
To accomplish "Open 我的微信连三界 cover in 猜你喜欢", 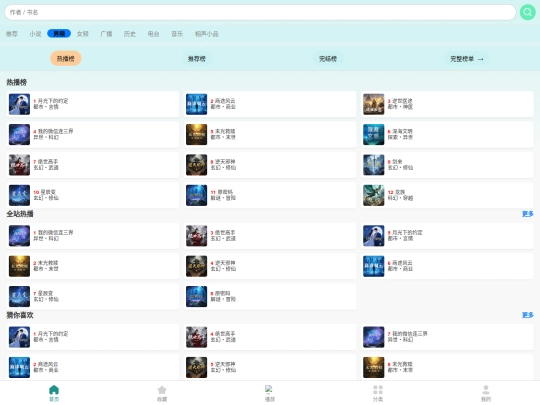I will [x=374, y=337].
